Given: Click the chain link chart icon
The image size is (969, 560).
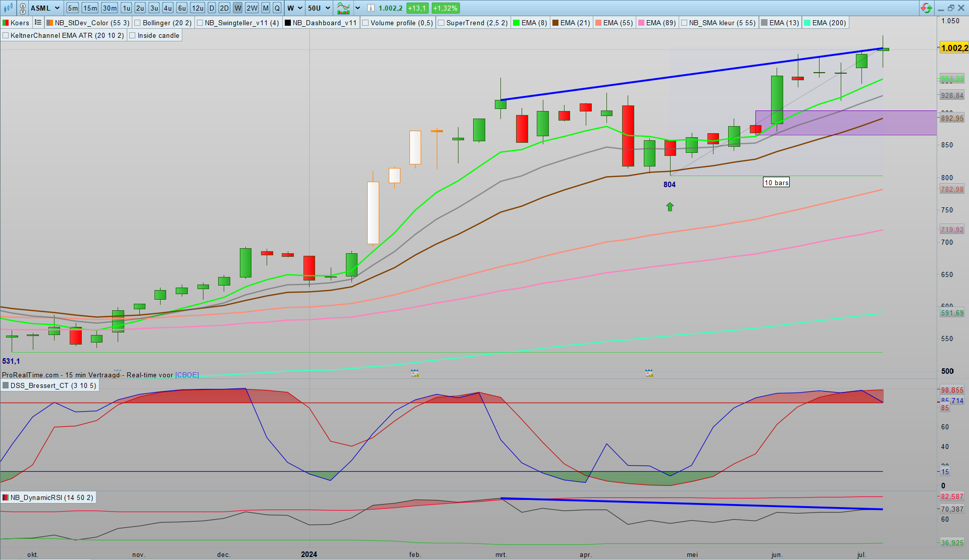Looking at the screenshot, I should (x=23, y=9).
